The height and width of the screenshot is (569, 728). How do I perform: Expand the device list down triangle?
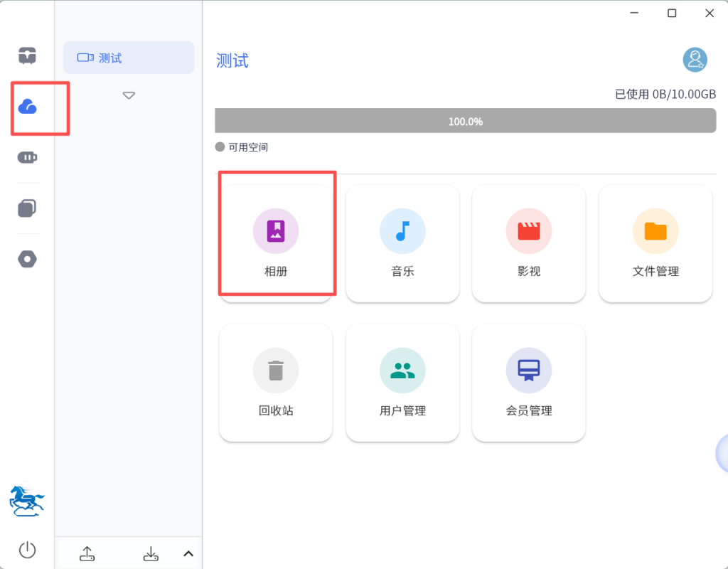point(129,95)
